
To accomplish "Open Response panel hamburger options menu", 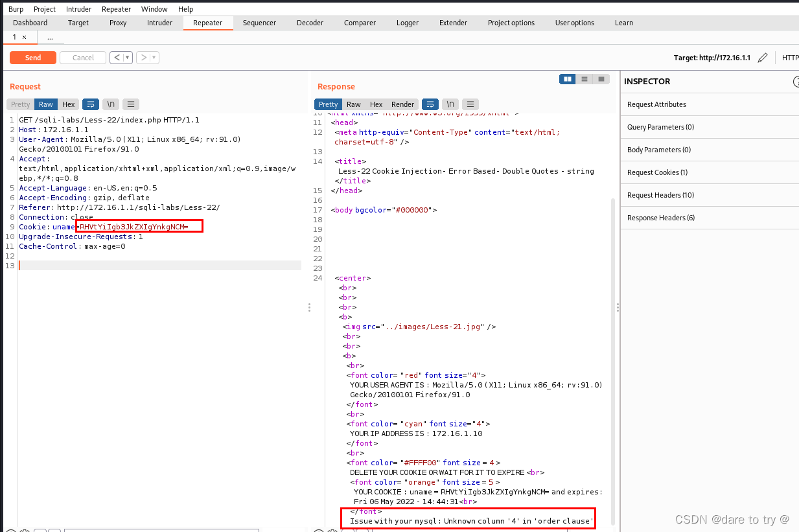I will (470, 104).
